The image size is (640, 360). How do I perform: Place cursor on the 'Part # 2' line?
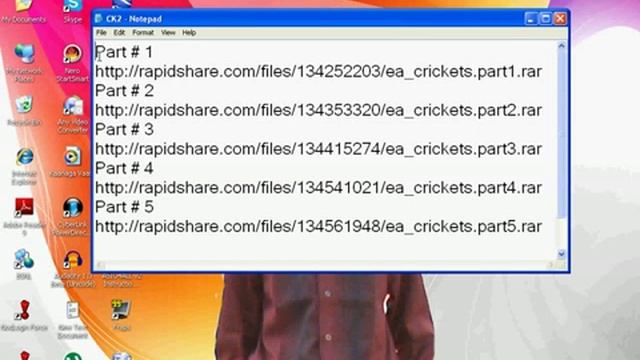(x=124, y=91)
